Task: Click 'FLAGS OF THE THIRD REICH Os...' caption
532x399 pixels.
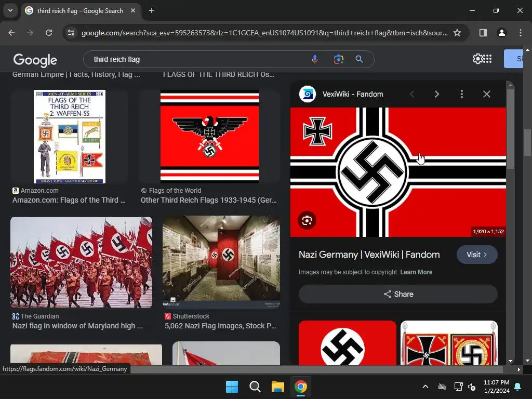Action: tap(219, 75)
